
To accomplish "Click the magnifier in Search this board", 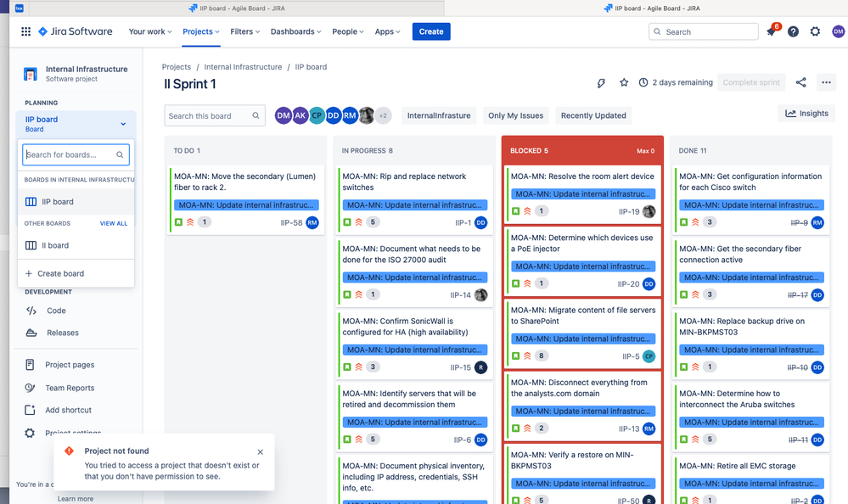I will click(256, 115).
